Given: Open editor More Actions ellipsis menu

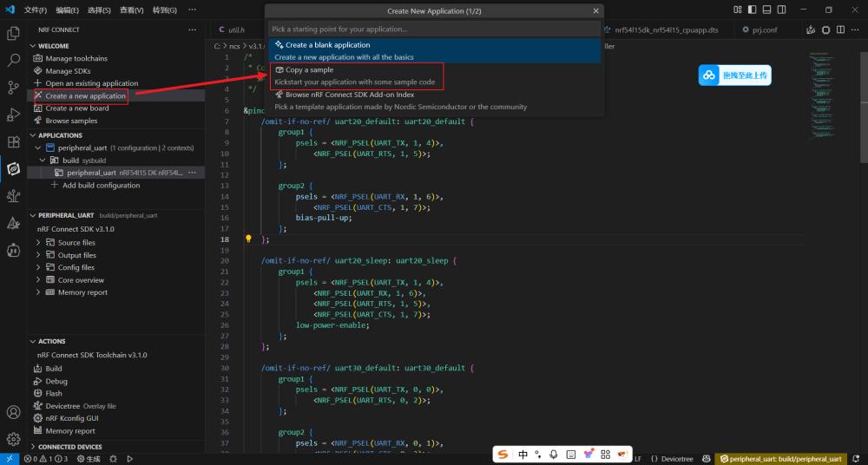Looking at the screenshot, I should pos(855,29).
